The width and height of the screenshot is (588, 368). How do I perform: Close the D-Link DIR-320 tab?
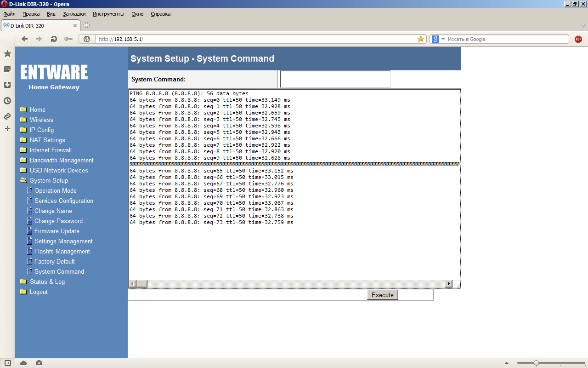tap(75, 26)
